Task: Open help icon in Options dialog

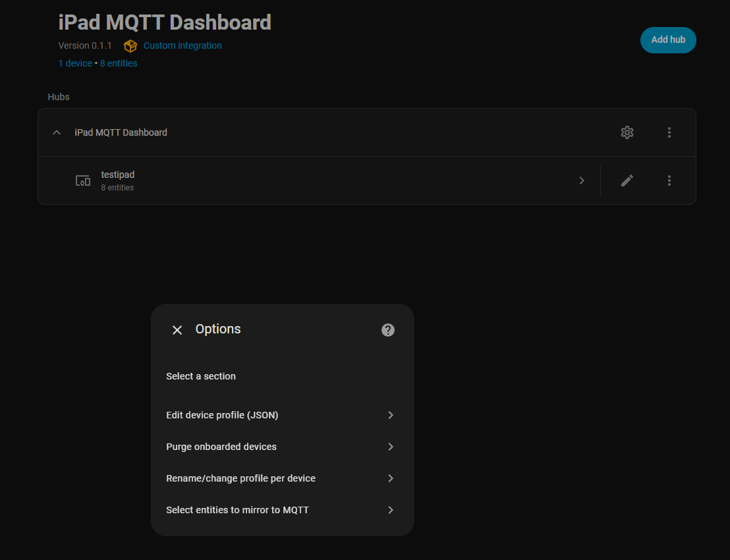Action: click(x=388, y=330)
